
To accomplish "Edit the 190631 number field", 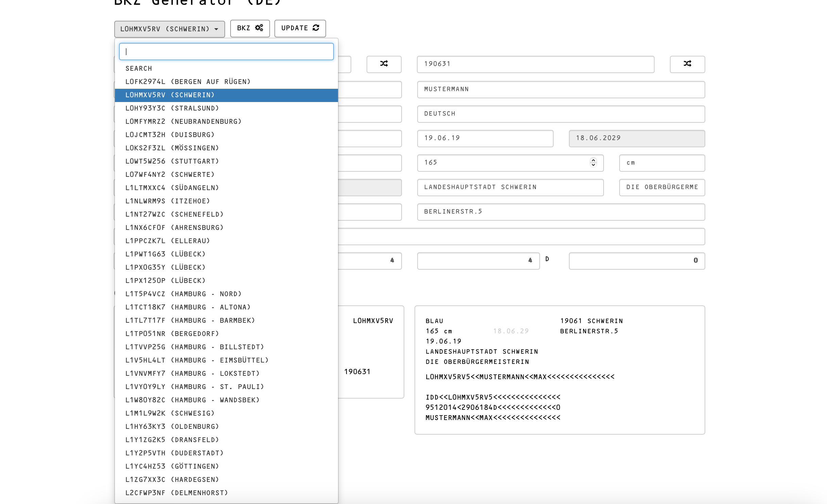I will (x=536, y=64).
